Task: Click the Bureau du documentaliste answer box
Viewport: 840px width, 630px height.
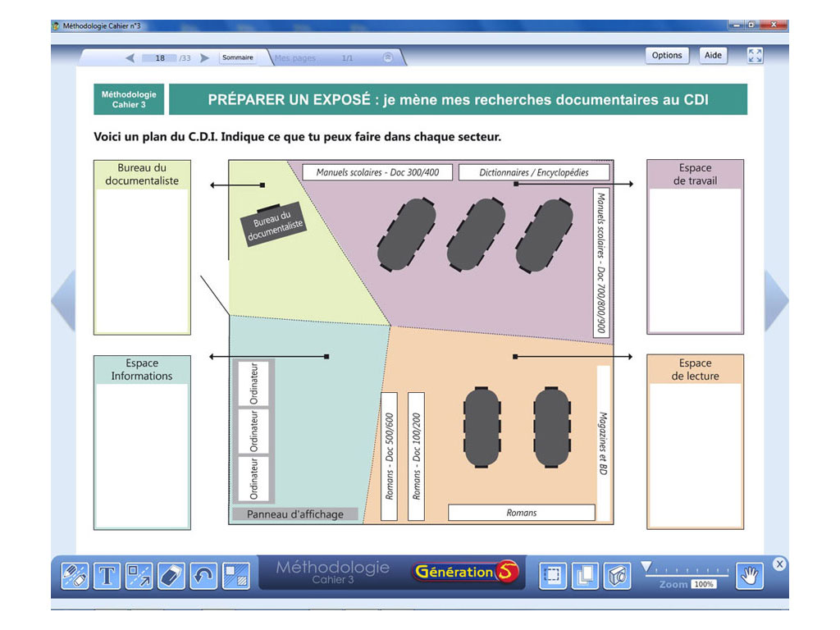Action: point(142,260)
